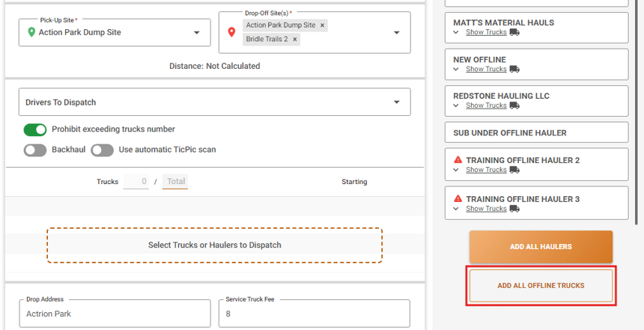Viewport: 644px width, 330px height.
Task: Click Select Trucks or Haulers to Dispatch area
Action: [x=214, y=245]
